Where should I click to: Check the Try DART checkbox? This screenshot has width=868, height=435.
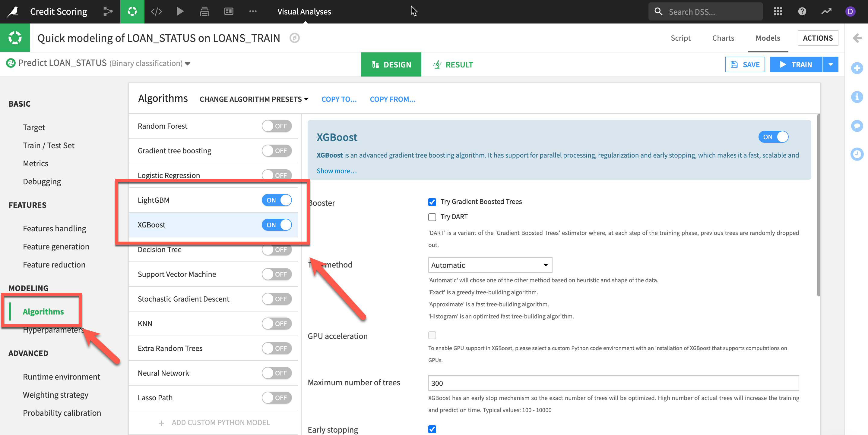(432, 217)
